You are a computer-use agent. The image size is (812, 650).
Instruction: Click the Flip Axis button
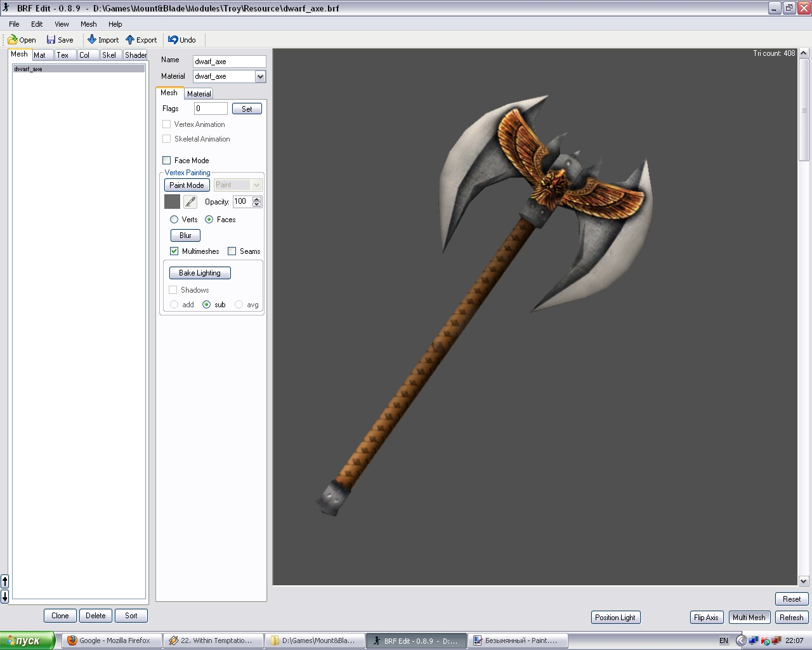(706, 618)
